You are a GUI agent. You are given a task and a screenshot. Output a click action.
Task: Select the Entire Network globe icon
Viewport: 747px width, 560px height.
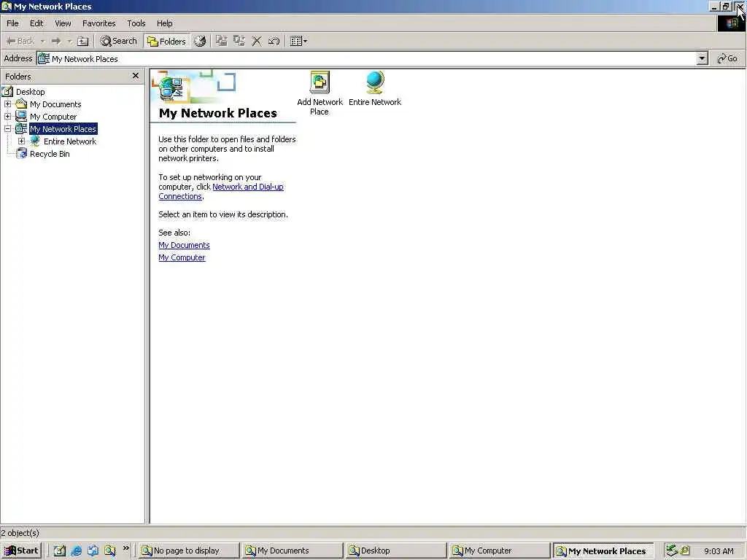pyautogui.click(x=376, y=83)
